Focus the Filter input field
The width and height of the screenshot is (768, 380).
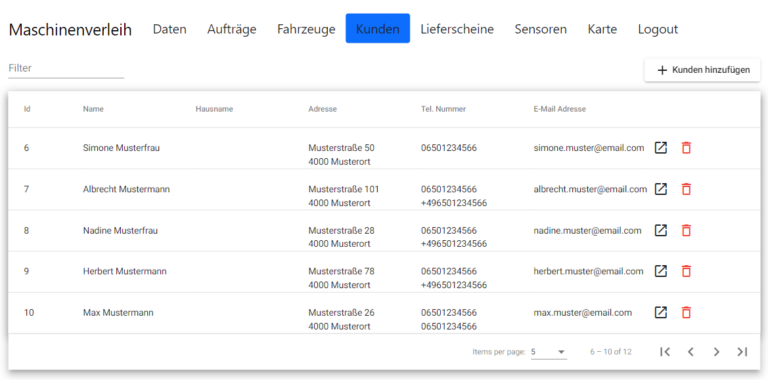click(66, 69)
